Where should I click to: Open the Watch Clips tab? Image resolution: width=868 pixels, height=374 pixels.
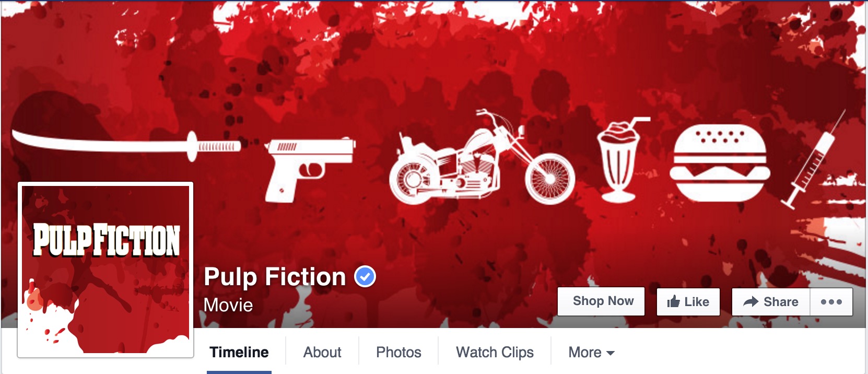[x=495, y=353]
